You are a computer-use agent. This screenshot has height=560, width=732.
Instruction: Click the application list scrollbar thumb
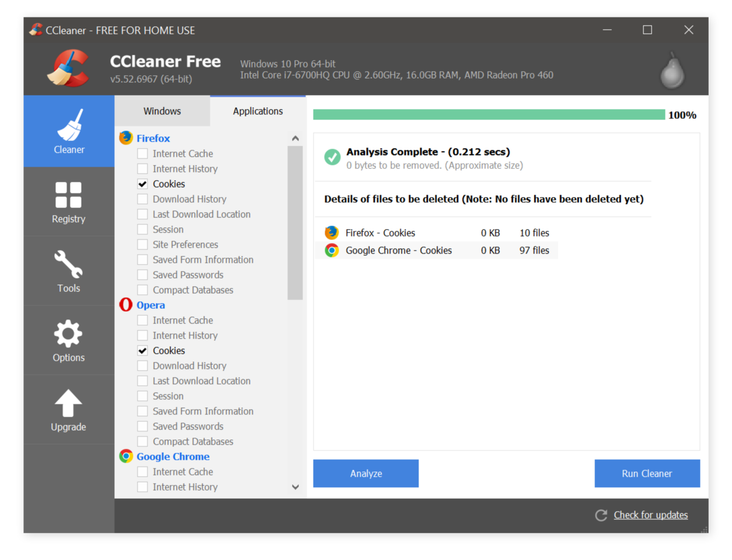(295, 223)
